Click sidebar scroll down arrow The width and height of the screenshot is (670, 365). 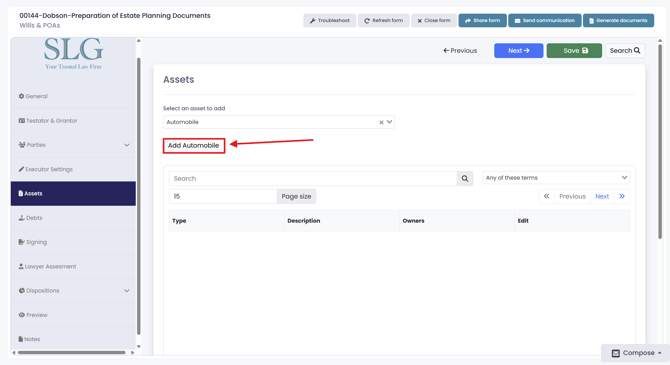[138, 347]
